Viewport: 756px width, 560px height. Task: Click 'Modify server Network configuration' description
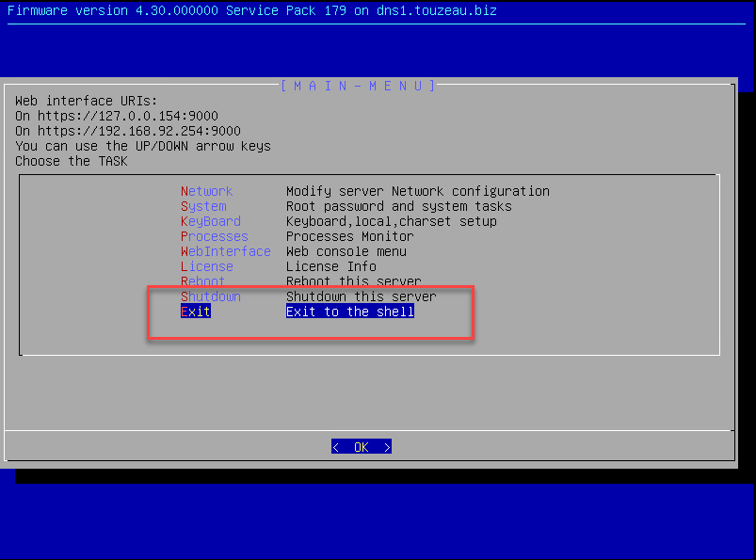417,191
